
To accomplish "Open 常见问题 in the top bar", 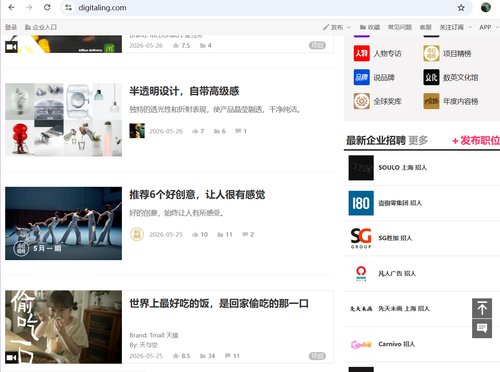I will (x=400, y=27).
